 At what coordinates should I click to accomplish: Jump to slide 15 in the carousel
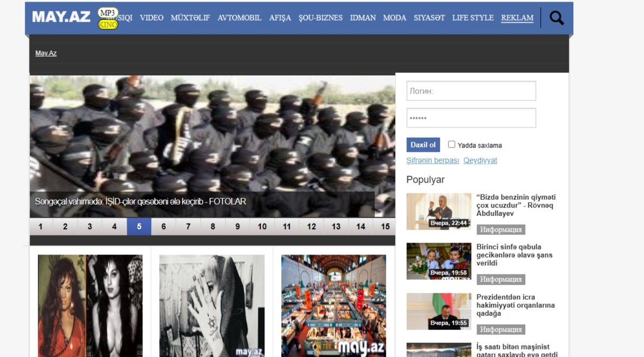click(x=385, y=226)
